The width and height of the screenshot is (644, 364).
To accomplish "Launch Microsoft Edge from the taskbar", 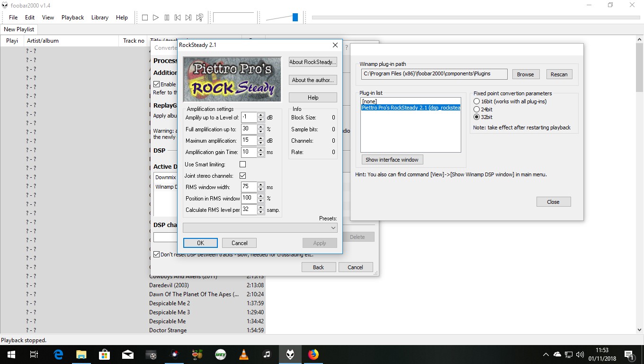I will tap(58, 354).
